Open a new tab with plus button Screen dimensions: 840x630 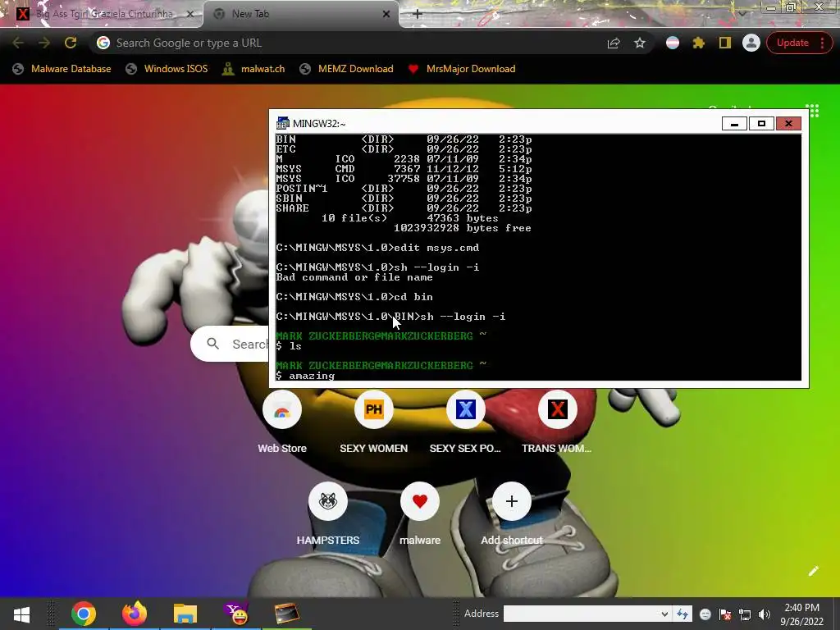pyautogui.click(x=418, y=14)
